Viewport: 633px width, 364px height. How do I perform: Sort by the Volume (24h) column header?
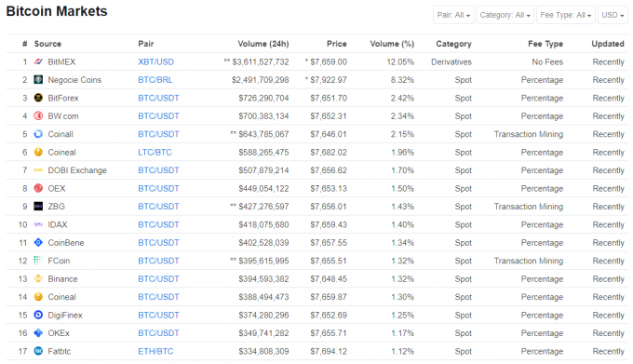point(263,44)
